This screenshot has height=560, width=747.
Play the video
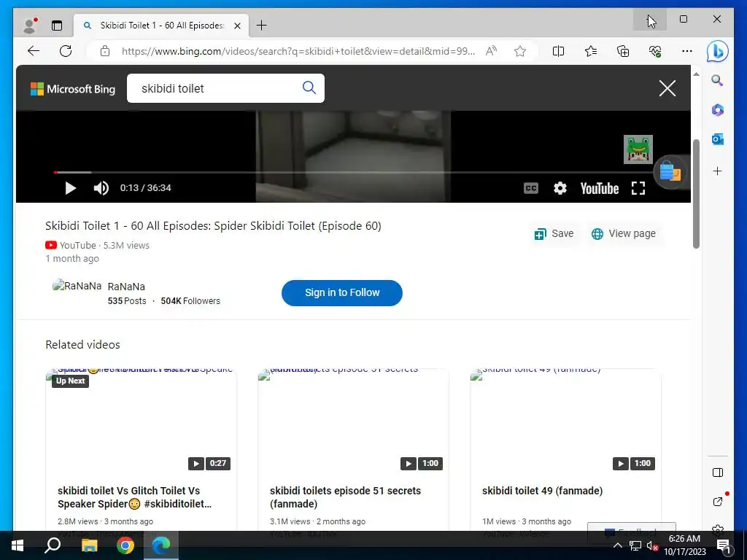pyautogui.click(x=71, y=188)
